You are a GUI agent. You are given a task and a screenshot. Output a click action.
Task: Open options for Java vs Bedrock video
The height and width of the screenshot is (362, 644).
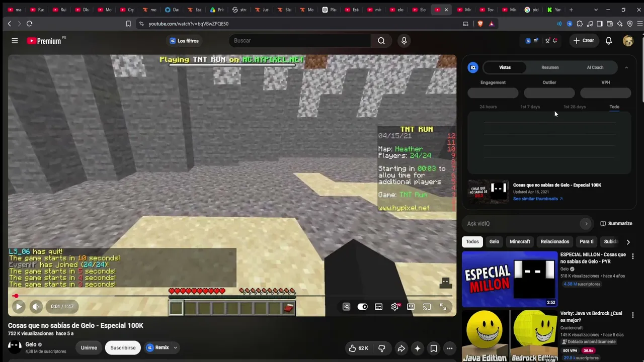pos(633,315)
